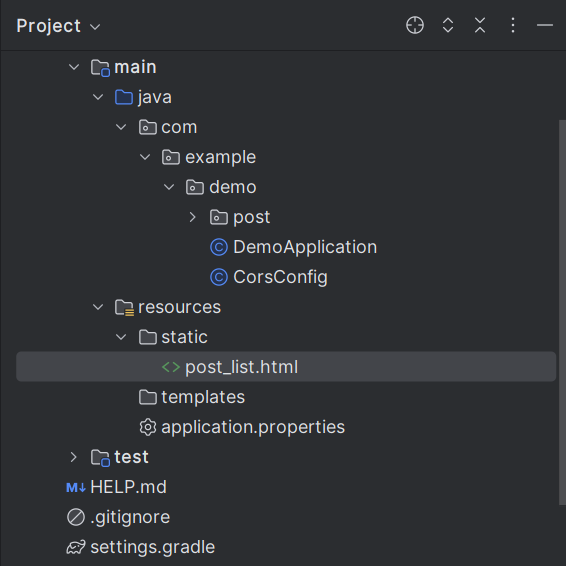Click the settings.gradle elephant icon
566x566 pixels.
coord(76,547)
